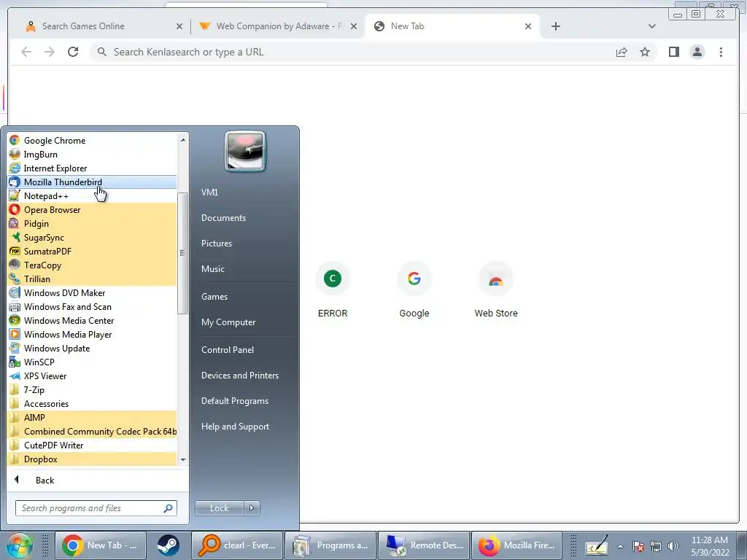Show hidden system tray icons

pyautogui.click(x=620, y=546)
